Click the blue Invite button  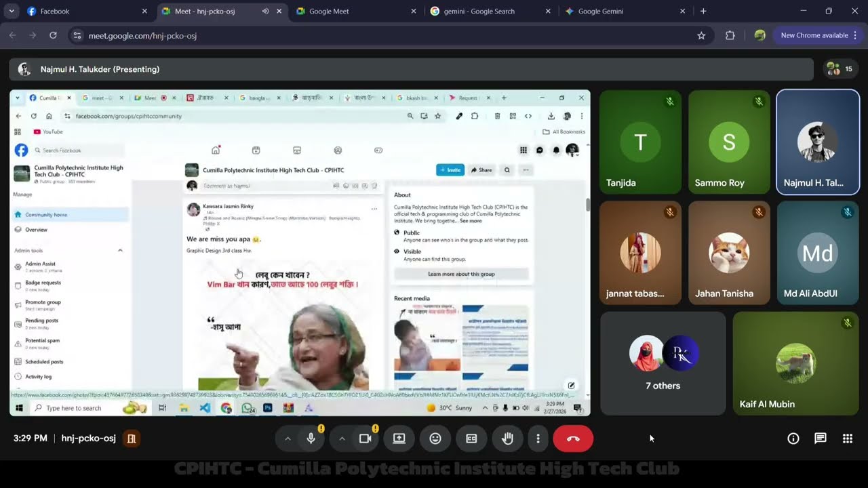450,170
